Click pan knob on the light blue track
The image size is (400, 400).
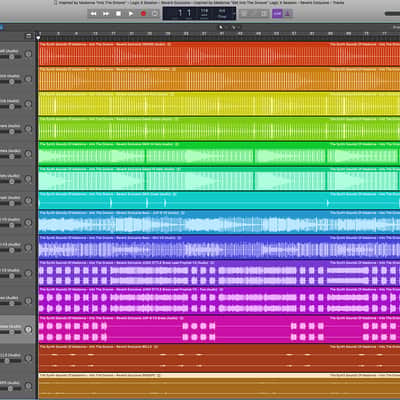click(x=28, y=222)
